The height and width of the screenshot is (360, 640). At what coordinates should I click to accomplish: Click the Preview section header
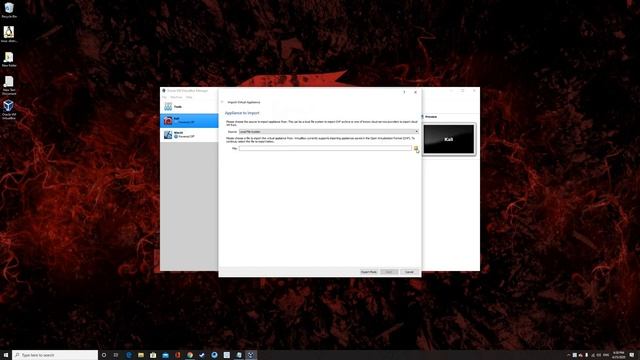(x=431, y=117)
